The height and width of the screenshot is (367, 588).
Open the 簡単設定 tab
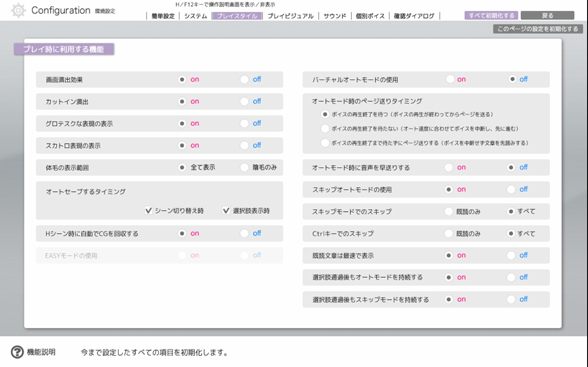[x=163, y=16]
